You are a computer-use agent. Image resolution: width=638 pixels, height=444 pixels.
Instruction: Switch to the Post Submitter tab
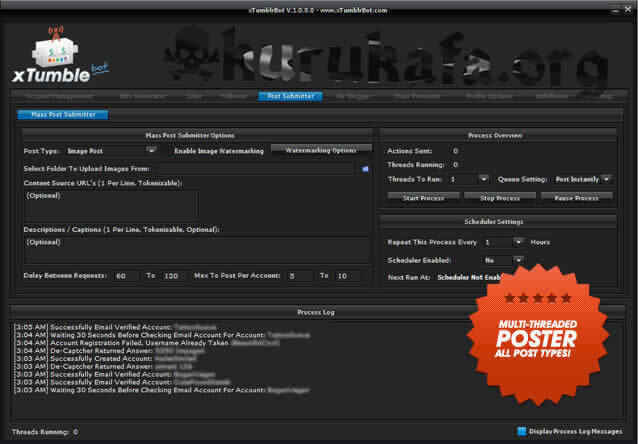[290, 97]
